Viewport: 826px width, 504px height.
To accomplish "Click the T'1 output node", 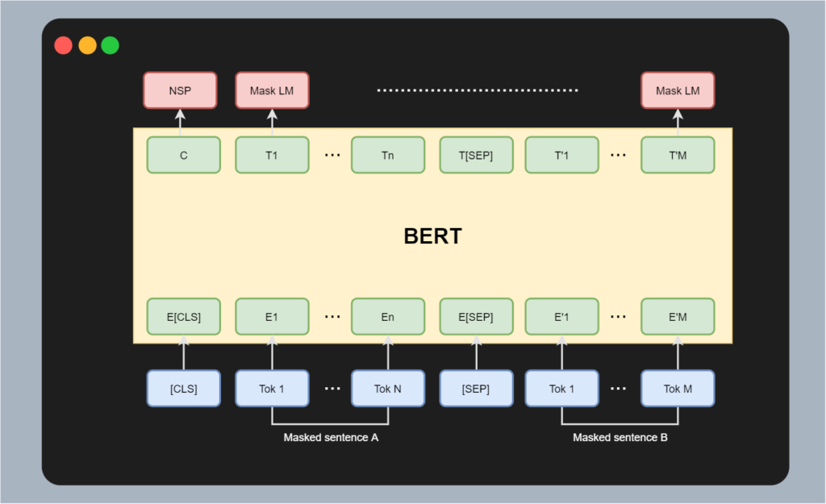I will (x=561, y=155).
